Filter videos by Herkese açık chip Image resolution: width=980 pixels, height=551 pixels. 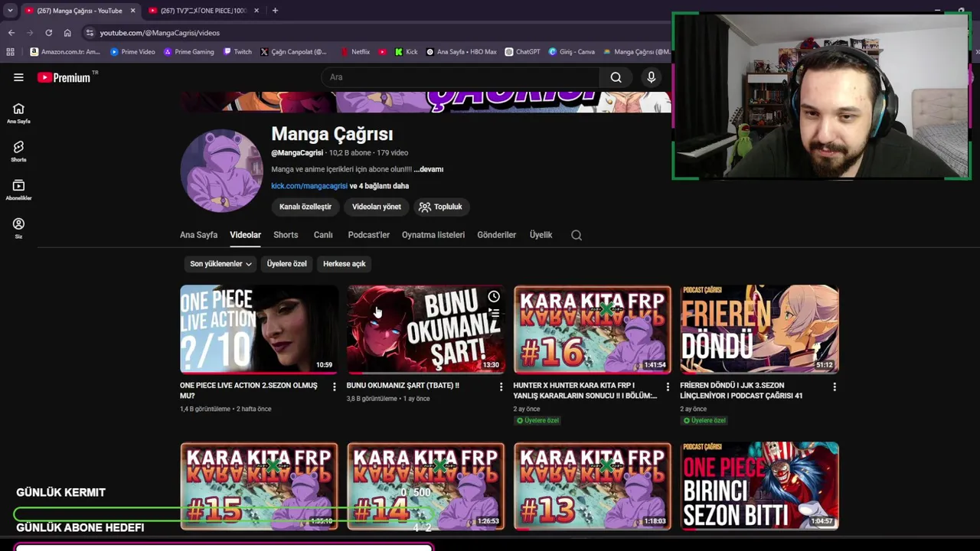(x=345, y=264)
